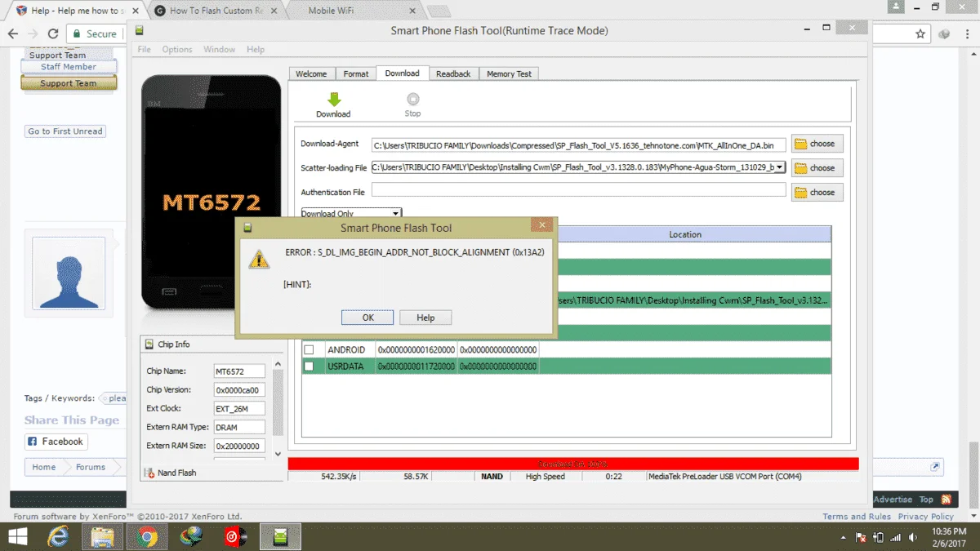The width and height of the screenshot is (980, 551).
Task: Open Internet Download Manager in the taskbar
Action: (192, 536)
